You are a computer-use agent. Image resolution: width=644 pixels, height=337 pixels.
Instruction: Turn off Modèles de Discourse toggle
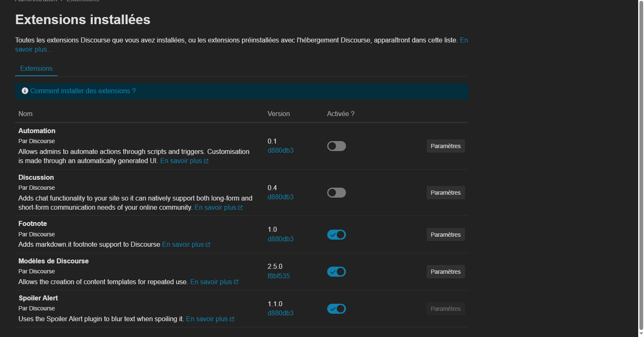tap(336, 272)
